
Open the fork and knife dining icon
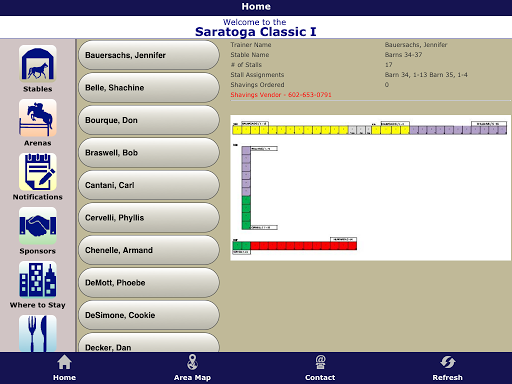click(x=38, y=333)
